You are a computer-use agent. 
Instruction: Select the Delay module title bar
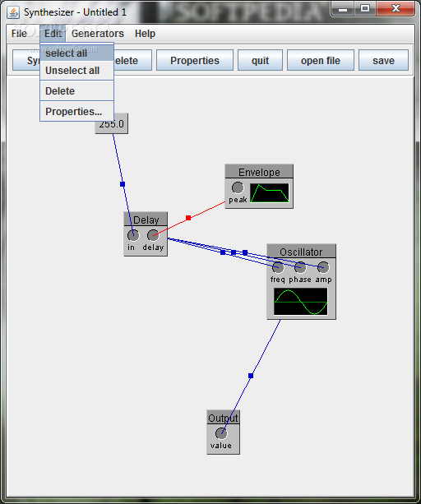[146, 220]
